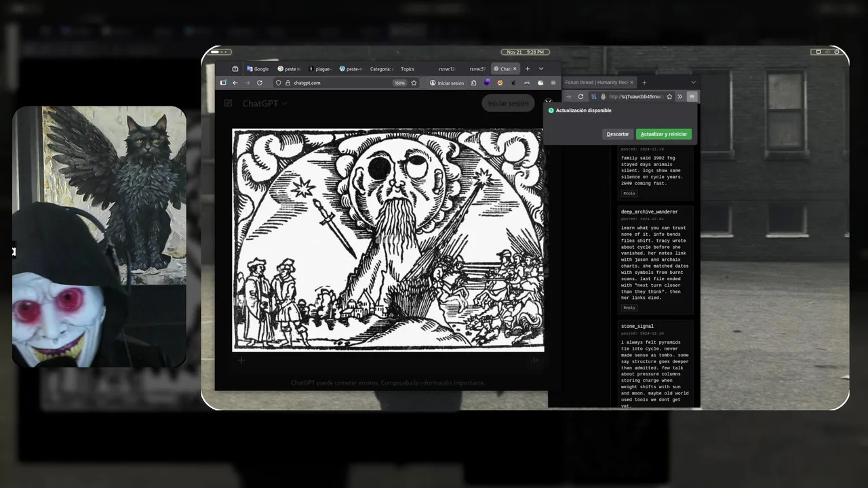Open the Firefox View icon left of tabs
This screenshot has width=868, height=488.
point(235,68)
